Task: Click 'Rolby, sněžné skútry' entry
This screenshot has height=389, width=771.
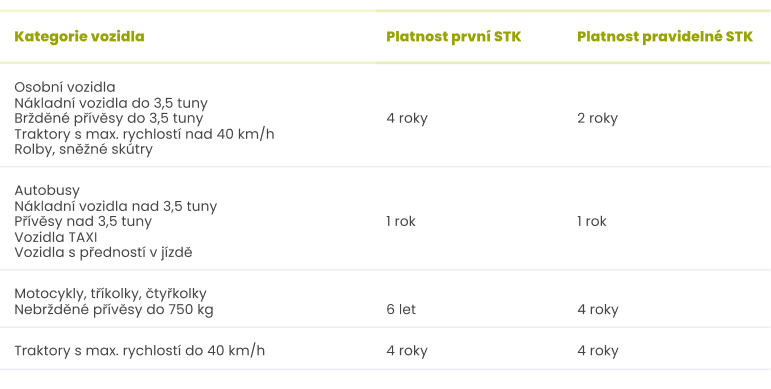Action: 84,149
